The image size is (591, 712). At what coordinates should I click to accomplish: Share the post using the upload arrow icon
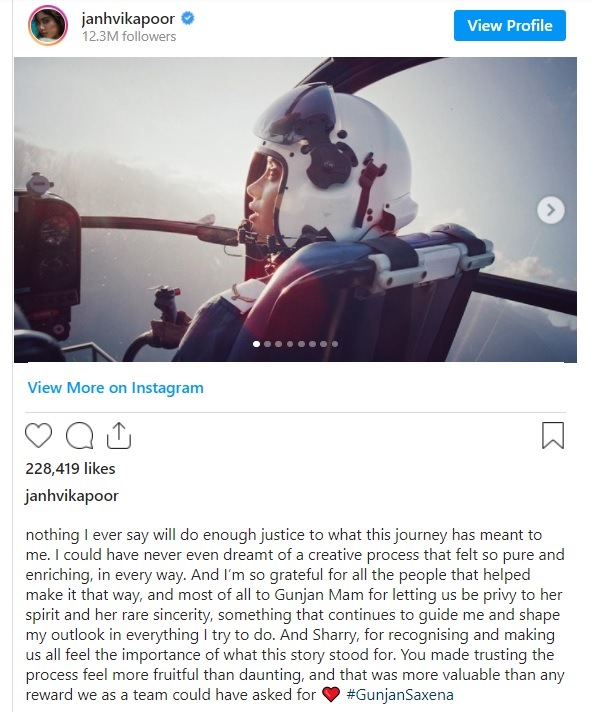(118, 436)
